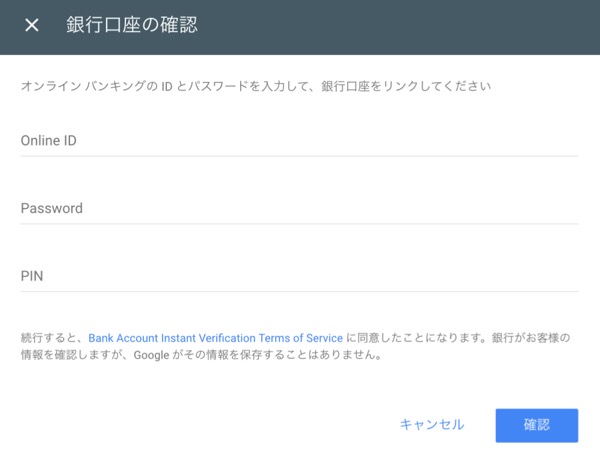
Task: Focus the Online ID input field
Action: tap(299, 141)
